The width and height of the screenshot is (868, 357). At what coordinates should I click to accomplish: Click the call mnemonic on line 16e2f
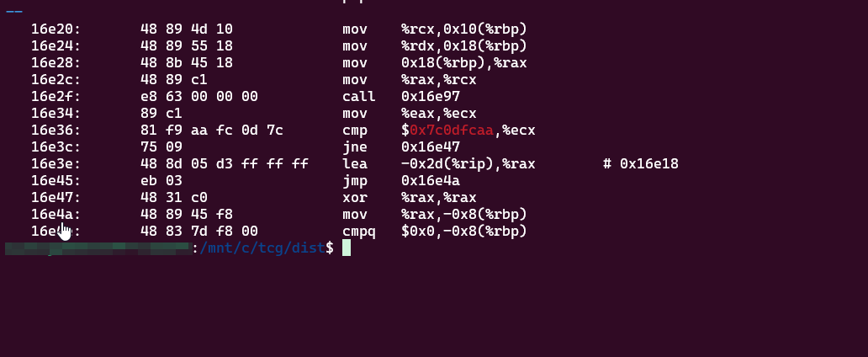(x=359, y=97)
